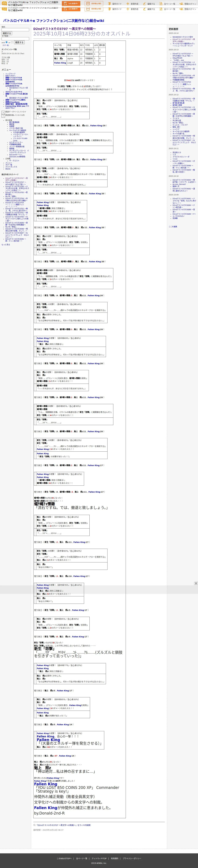Open 蒼森ミネ in update history
The height and width of the screenshot is (868, 198).
(x=176, y=186)
